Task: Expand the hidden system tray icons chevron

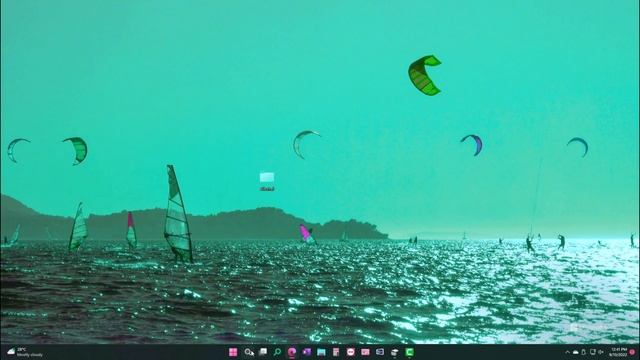Action: click(567, 352)
